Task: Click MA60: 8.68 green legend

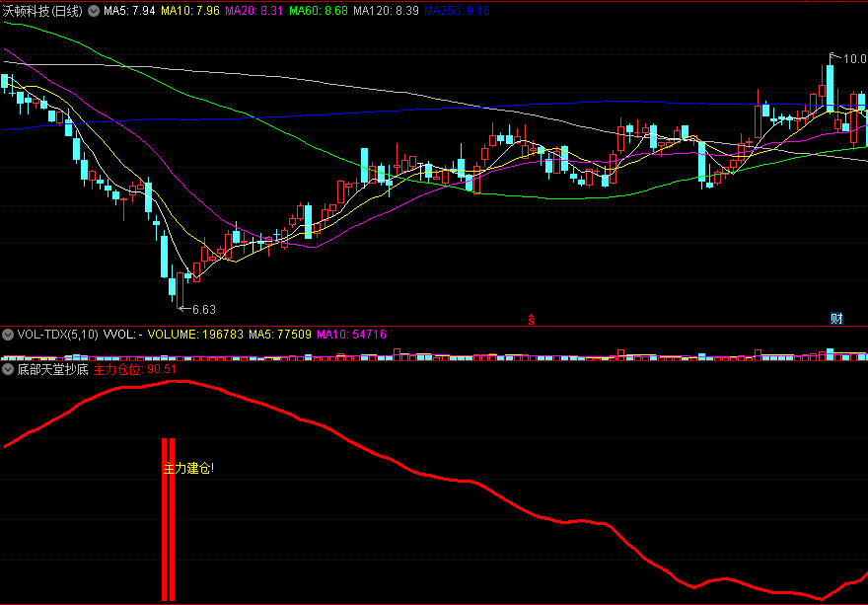Action: click(x=319, y=11)
